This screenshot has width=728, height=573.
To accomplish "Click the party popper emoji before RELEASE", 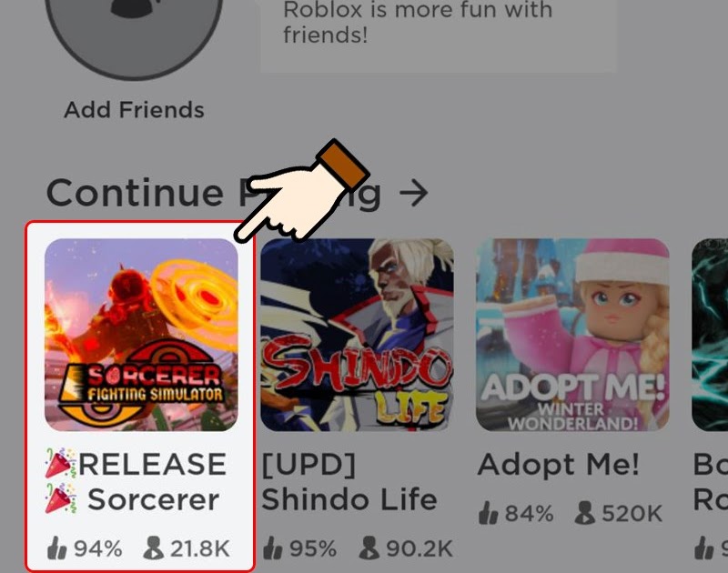I will point(60,463).
